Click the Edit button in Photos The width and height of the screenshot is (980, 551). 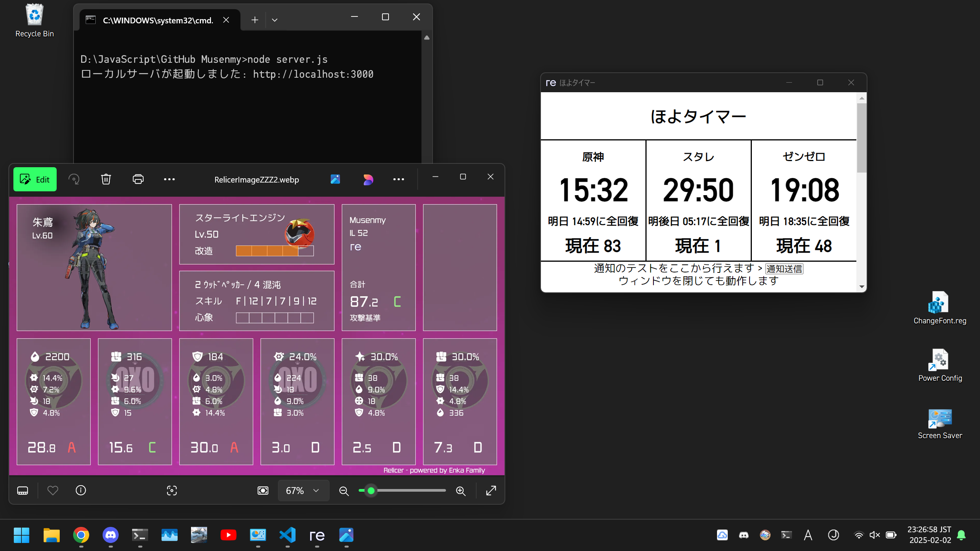(x=35, y=179)
